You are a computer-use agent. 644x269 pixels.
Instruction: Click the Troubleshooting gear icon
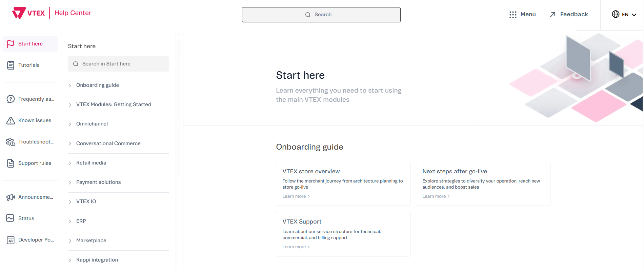(11, 142)
